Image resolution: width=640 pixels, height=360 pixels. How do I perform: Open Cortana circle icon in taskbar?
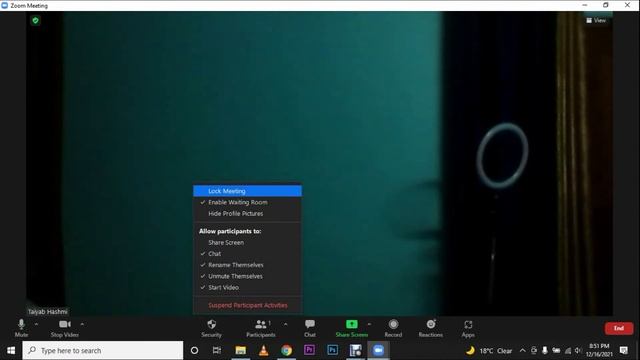194,351
